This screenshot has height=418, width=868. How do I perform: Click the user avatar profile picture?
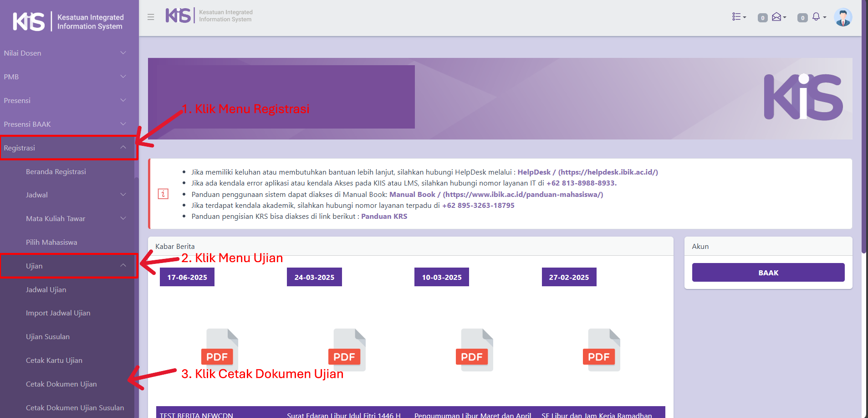(842, 17)
